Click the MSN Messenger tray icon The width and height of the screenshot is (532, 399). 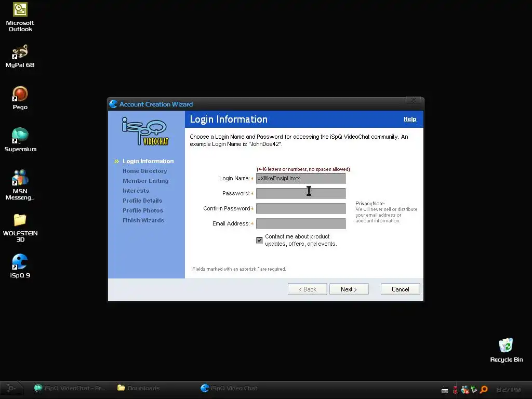[x=465, y=390]
